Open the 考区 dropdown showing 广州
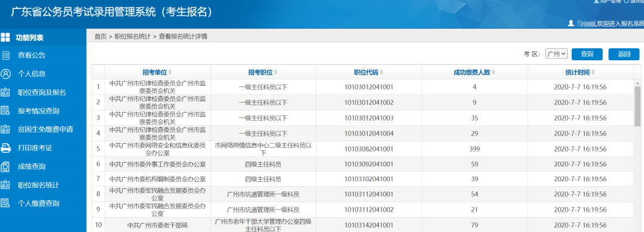Viewport: 644px width, 232px height. pos(556,54)
